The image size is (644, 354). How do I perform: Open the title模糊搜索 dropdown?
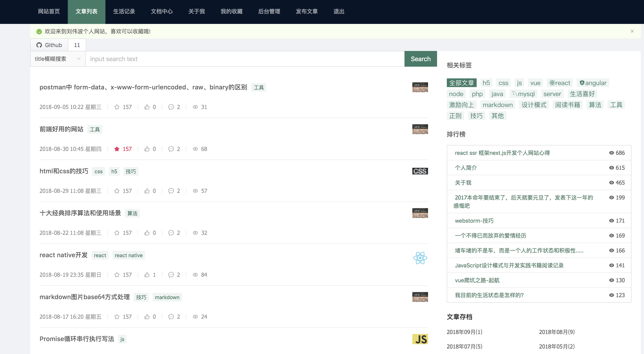[x=57, y=59]
